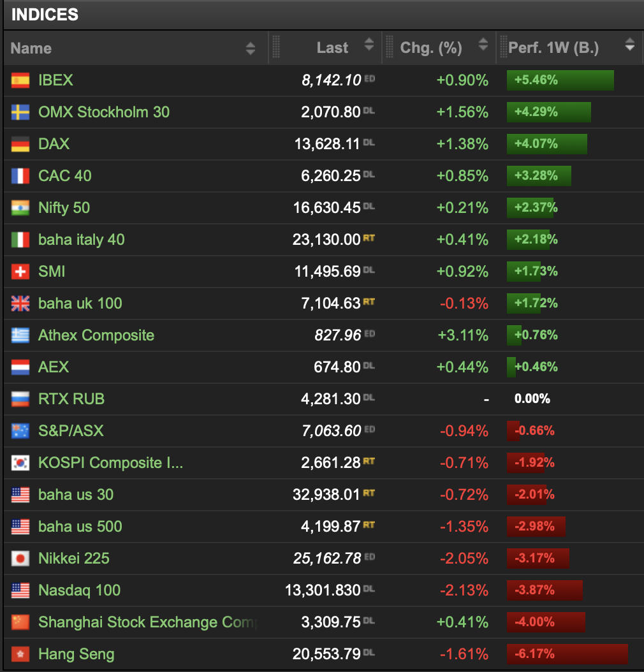The height and width of the screenshot is (672, 644).
Task: Click the +4.29% performance bar for OMX Stockholm
Action: [x=549, y=112]
